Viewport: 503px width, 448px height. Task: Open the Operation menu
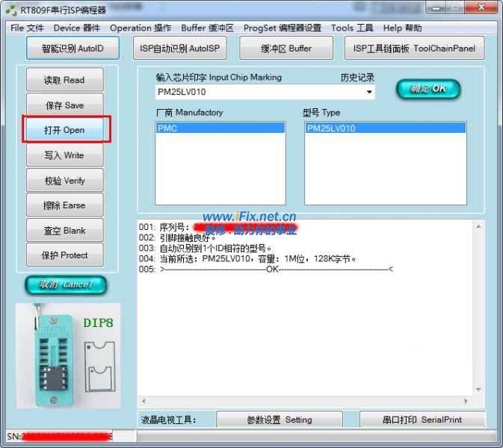141,28
